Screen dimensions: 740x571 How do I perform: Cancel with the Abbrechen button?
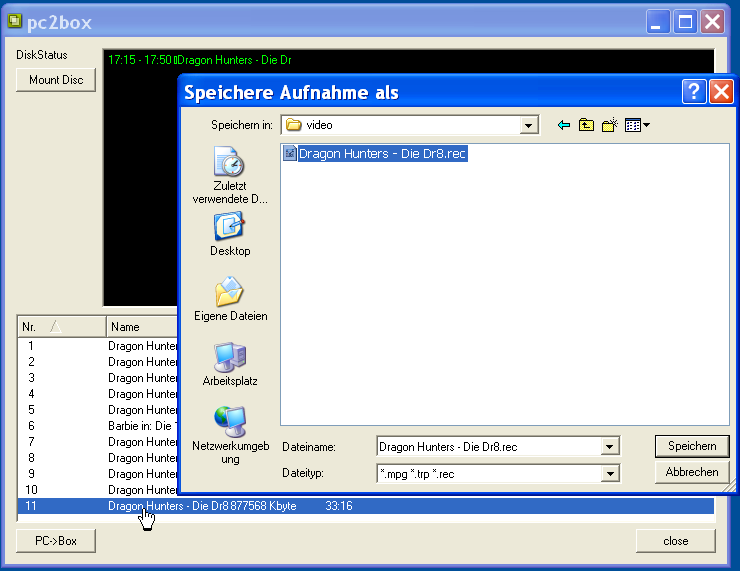(x=691, y=472)
